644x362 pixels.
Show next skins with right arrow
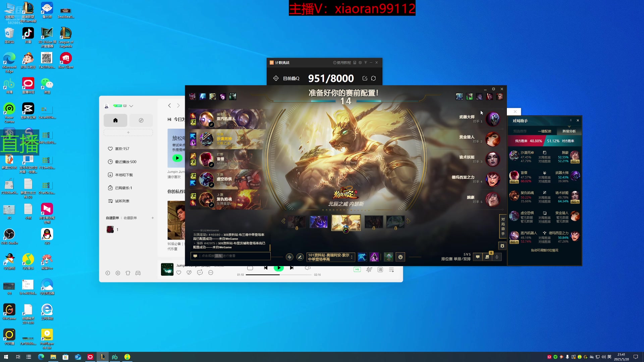tap(409, 221)
